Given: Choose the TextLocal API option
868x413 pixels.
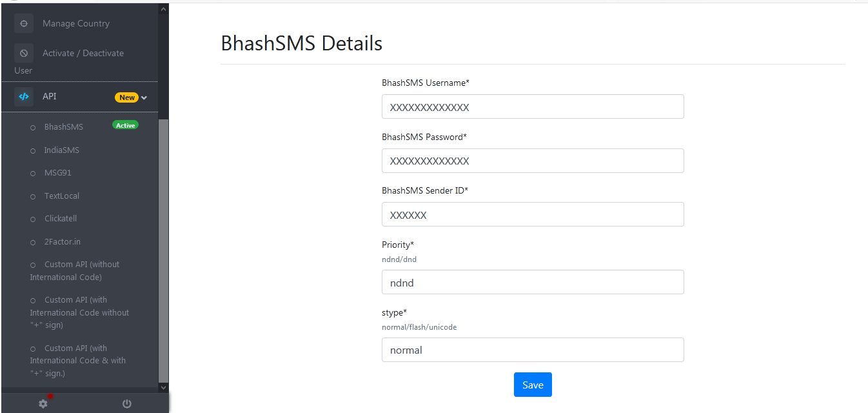Looking at the screenshot, I should 61,196.
